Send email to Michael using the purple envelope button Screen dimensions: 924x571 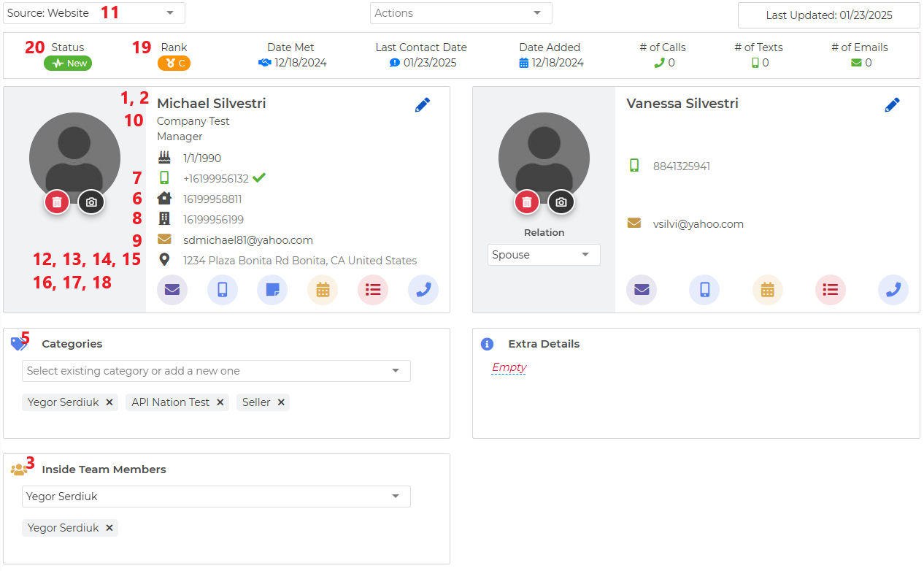(172, 289)
